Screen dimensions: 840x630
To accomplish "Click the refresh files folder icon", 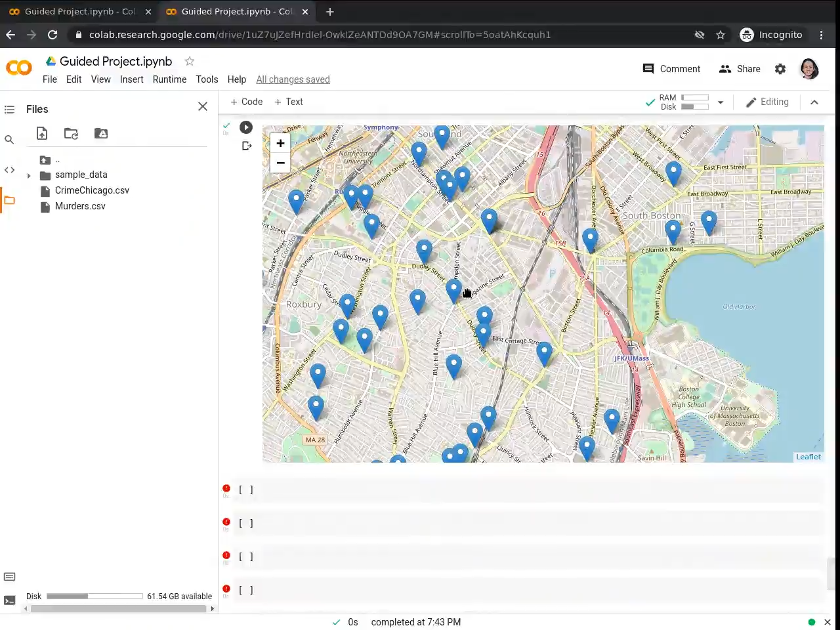I will [71, 134].
